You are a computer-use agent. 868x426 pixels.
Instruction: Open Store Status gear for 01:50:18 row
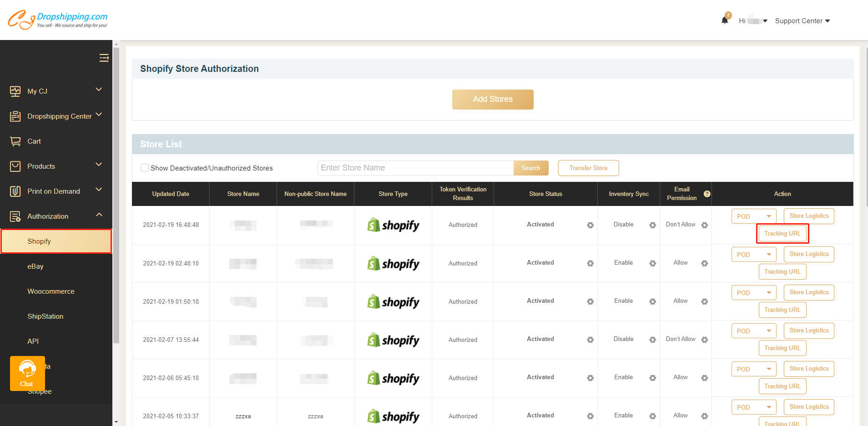[x=590, y=301]
